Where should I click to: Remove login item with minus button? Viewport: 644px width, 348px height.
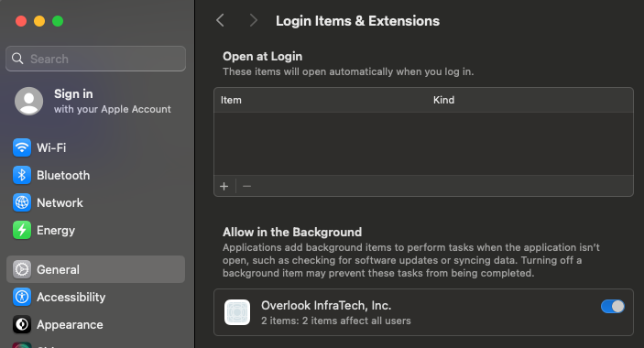(x=246, y=186)
